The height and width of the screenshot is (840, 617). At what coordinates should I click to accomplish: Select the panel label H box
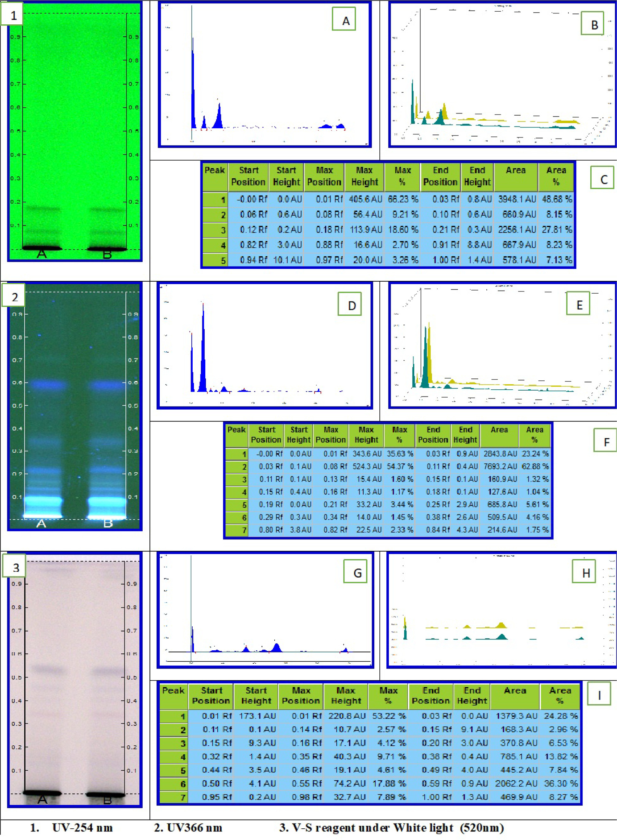click(584, 571)
